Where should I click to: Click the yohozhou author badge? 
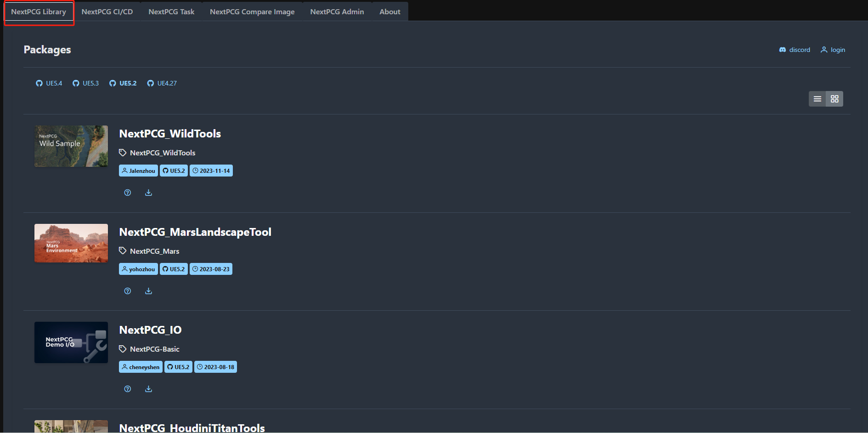coord(138,269)
